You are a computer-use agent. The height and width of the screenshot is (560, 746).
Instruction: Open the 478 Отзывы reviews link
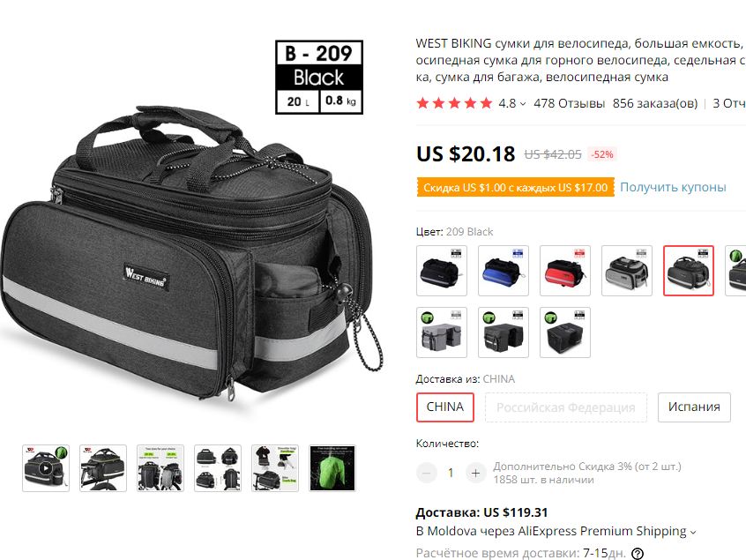(x=569, y=103)
